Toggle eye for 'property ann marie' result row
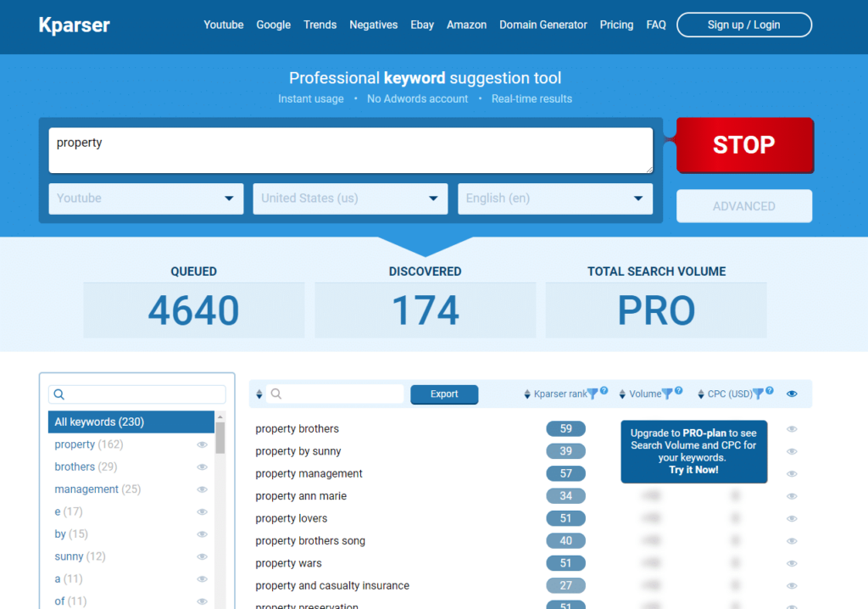 point(793,496)
